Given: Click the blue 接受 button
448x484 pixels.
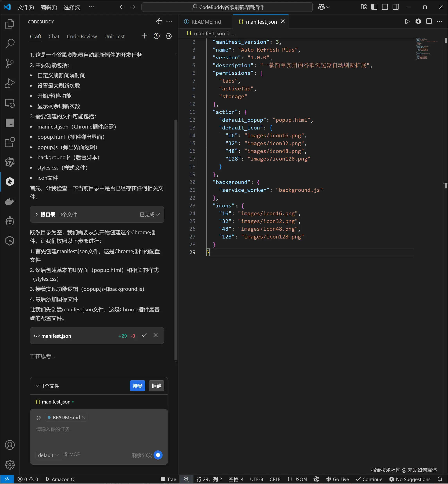Looking at the screenshot, I should [138, 386].
